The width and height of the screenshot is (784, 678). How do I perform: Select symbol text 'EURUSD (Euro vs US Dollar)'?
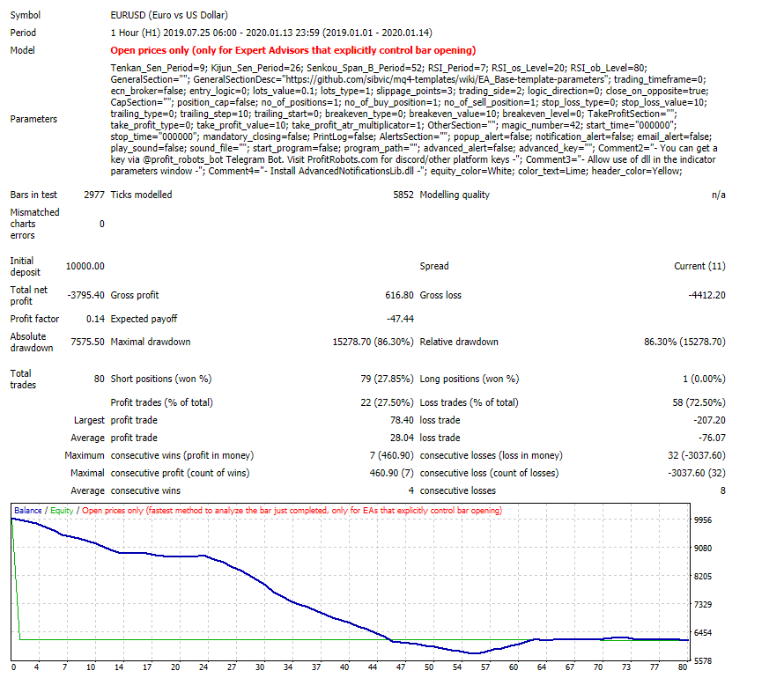coord(169,15)
